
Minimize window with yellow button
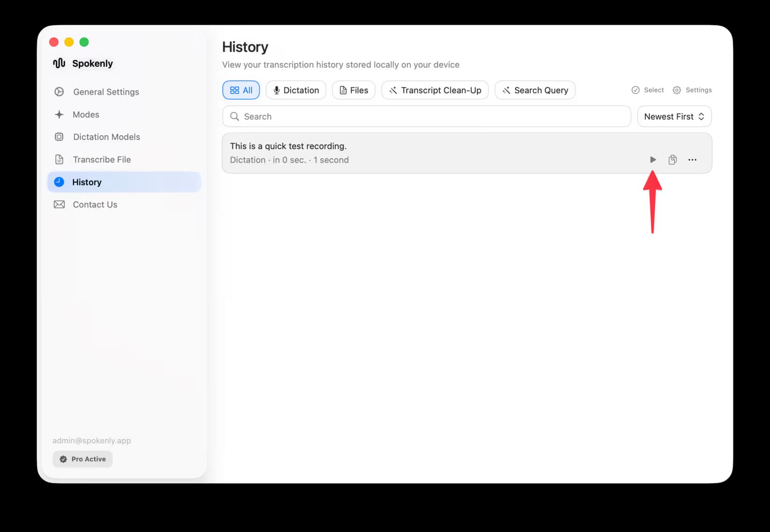coord(69,42)
